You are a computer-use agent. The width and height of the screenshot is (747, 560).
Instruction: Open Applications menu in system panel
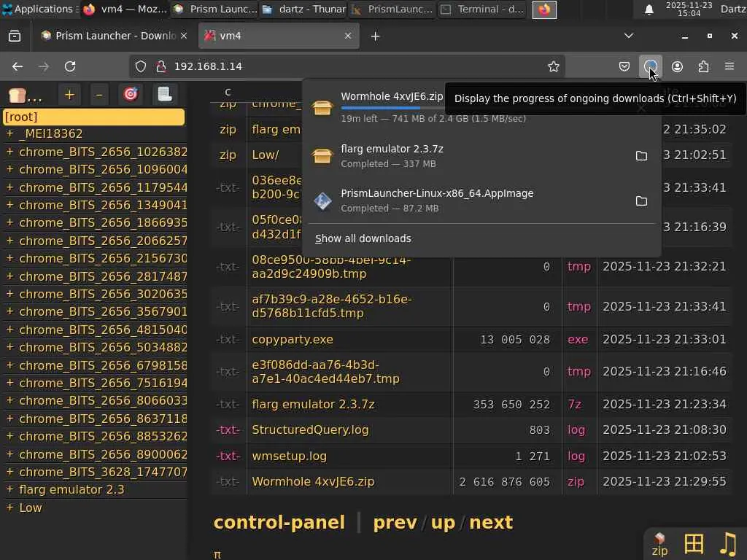(x=40, y=9)
